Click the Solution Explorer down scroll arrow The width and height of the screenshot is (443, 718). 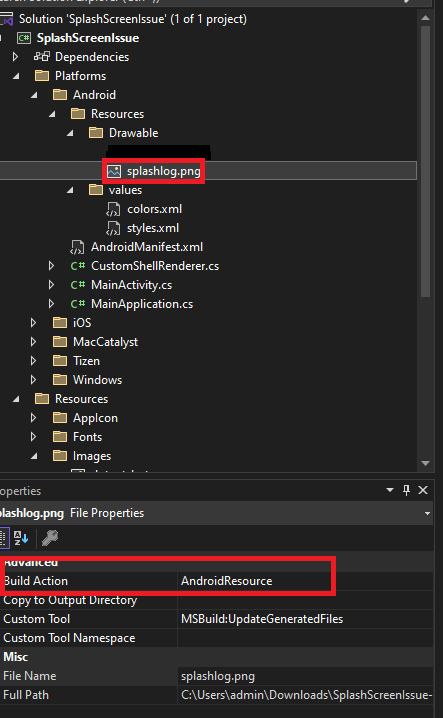pos(425,463)
